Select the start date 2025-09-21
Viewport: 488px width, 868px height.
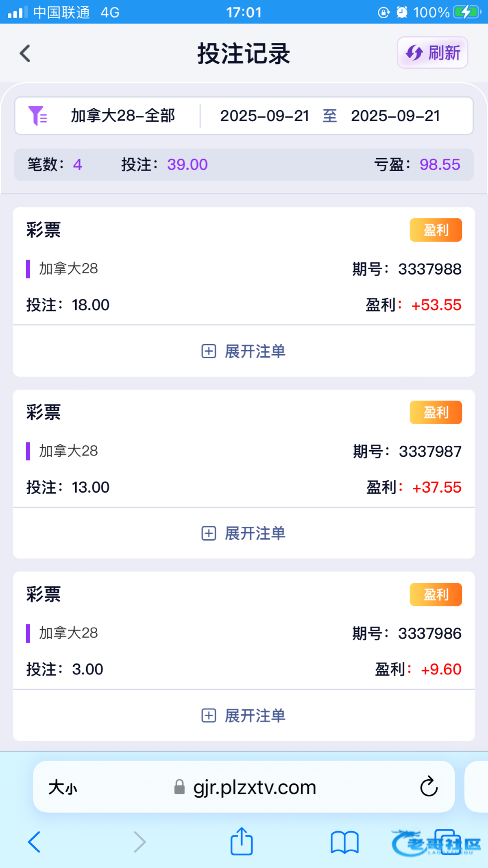tap(264, 116)
